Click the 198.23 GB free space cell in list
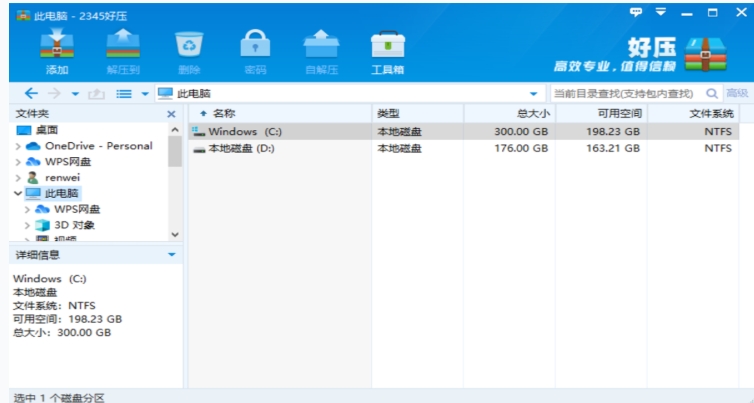Viewport: 754px width, 403px height. (613, 131)
